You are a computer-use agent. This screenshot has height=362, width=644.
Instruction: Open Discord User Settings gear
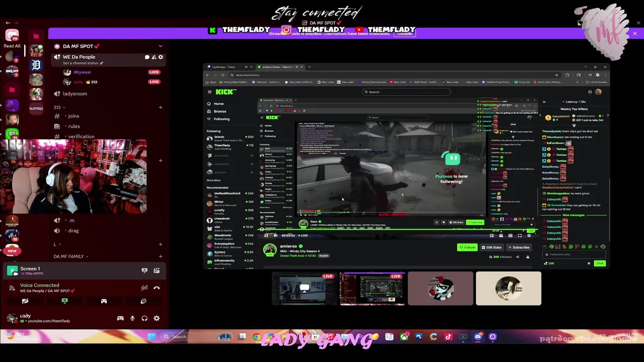click(x=156, y=318)
